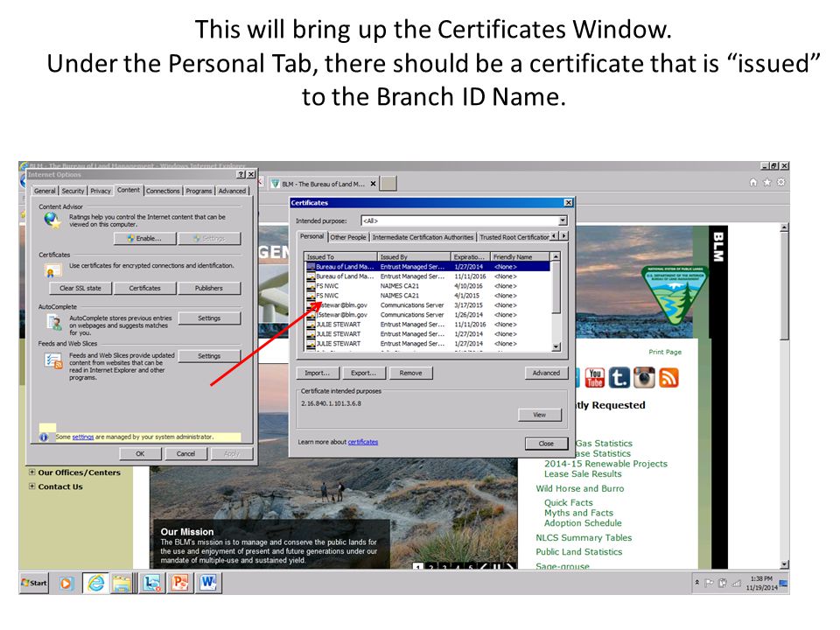Open the Connections tab in Internet Options
The width and height of the screenshot is (840, 630).
[x=163, y=191]
